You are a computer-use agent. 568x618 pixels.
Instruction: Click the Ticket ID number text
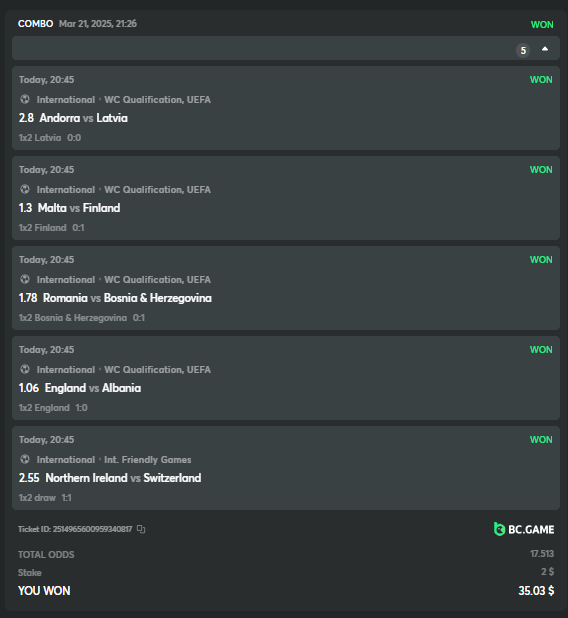pos(75,529)
